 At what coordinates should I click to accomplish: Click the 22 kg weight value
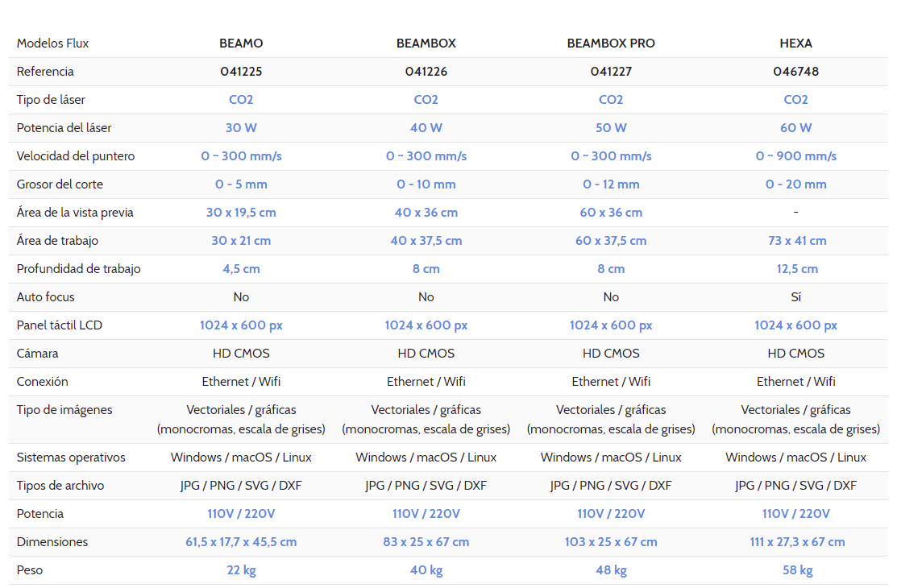click(x=241, y=570)
